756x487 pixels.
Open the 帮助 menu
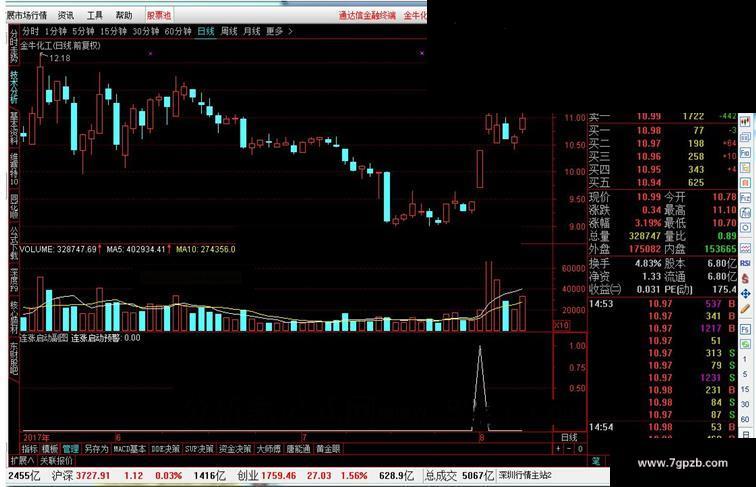[x=123, y=15]
